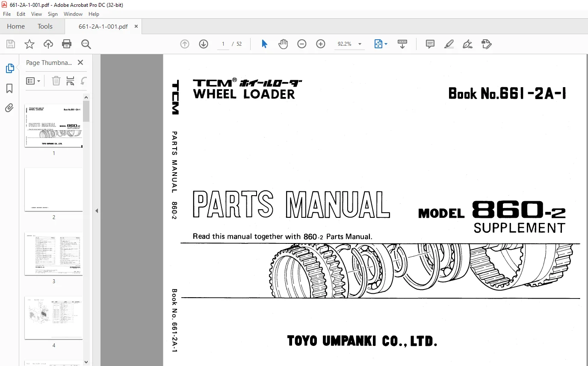This screenshot has width=588, height=366.
Task: Select page 3 thumbnail
Action: click(53, 254)
